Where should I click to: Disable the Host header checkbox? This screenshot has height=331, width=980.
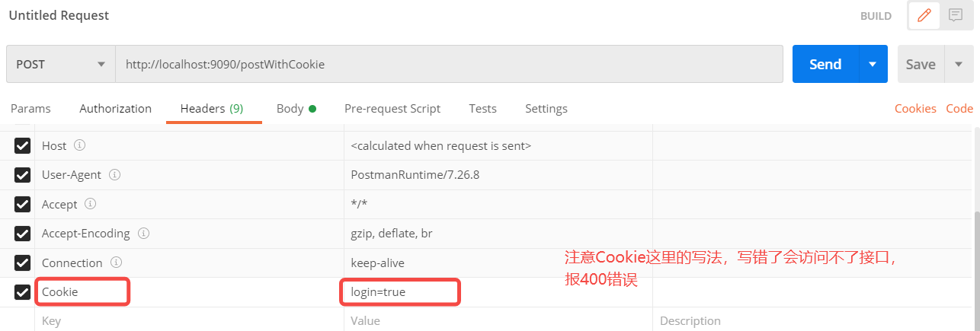pos(23,145)
